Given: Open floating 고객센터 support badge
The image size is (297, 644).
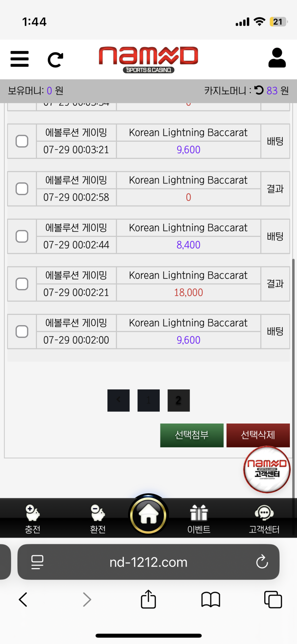Looking at the screenshot, I should click(x=267, y=469).
